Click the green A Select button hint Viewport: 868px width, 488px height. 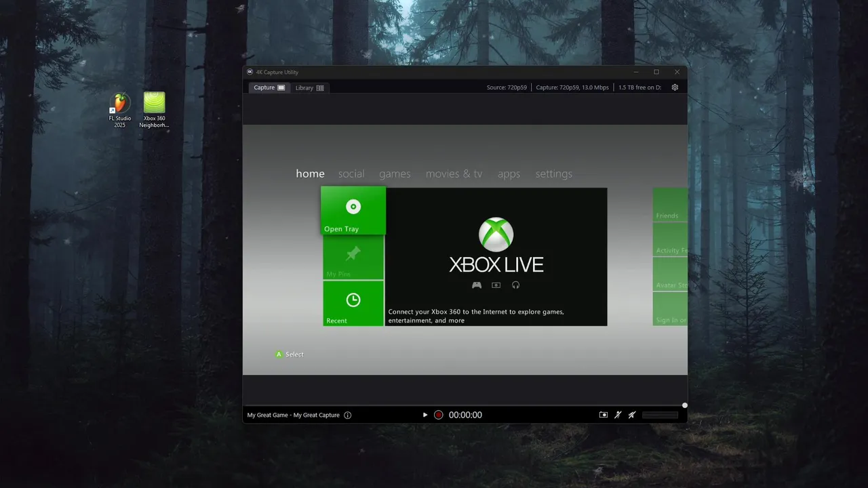tap(290, 354)
